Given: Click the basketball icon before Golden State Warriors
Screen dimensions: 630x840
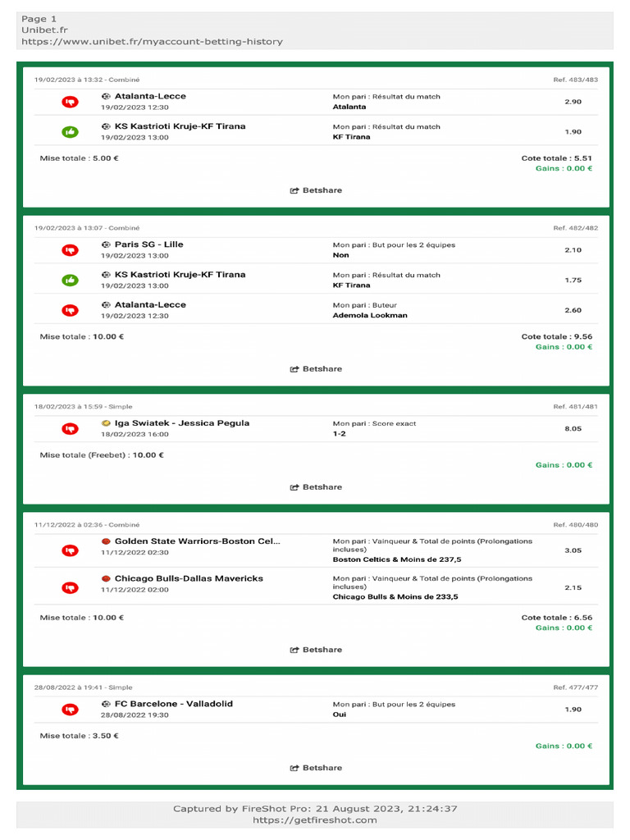Looking at the screenshot, I should coord(106,541).
